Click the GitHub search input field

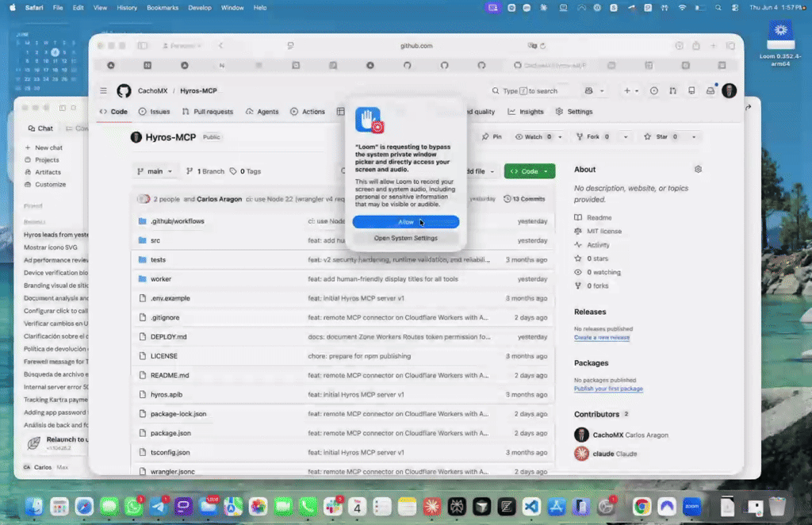point(530,90)
